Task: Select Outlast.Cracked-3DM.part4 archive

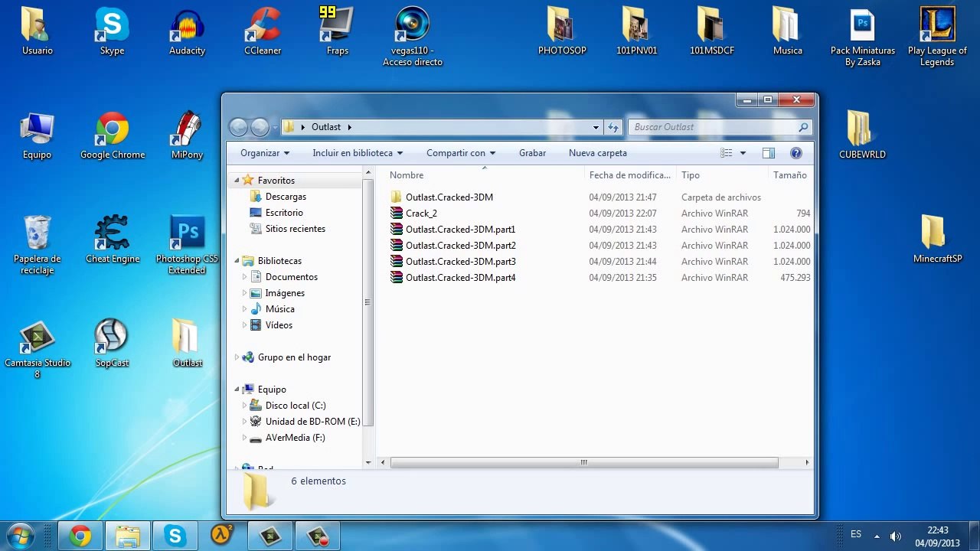Action: tap(599, 278)
